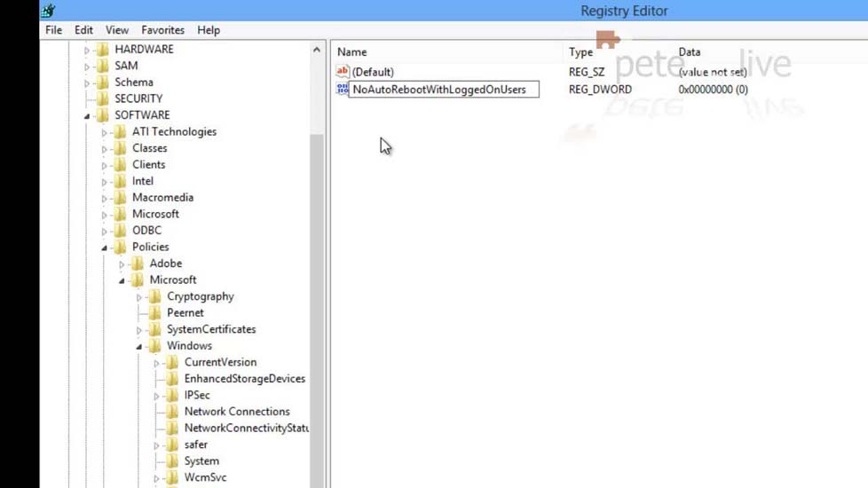Expand the safer key
The image size is (868, 488).
coord(157,445)
